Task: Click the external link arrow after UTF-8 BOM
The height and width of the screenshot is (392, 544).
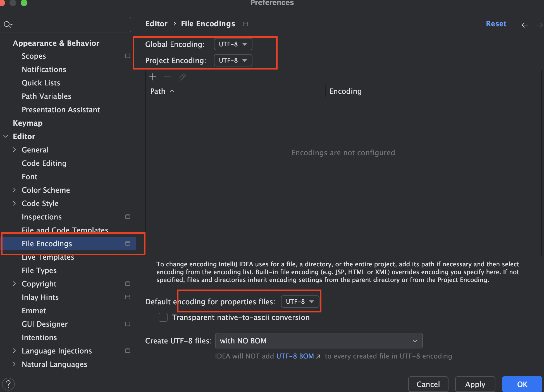Action: pos(318,356)
